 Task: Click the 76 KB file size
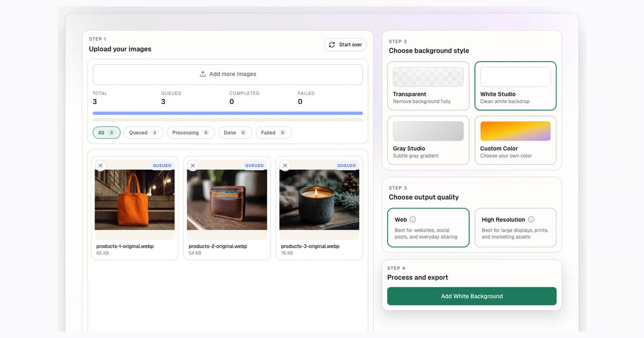[x=287, y=253]
